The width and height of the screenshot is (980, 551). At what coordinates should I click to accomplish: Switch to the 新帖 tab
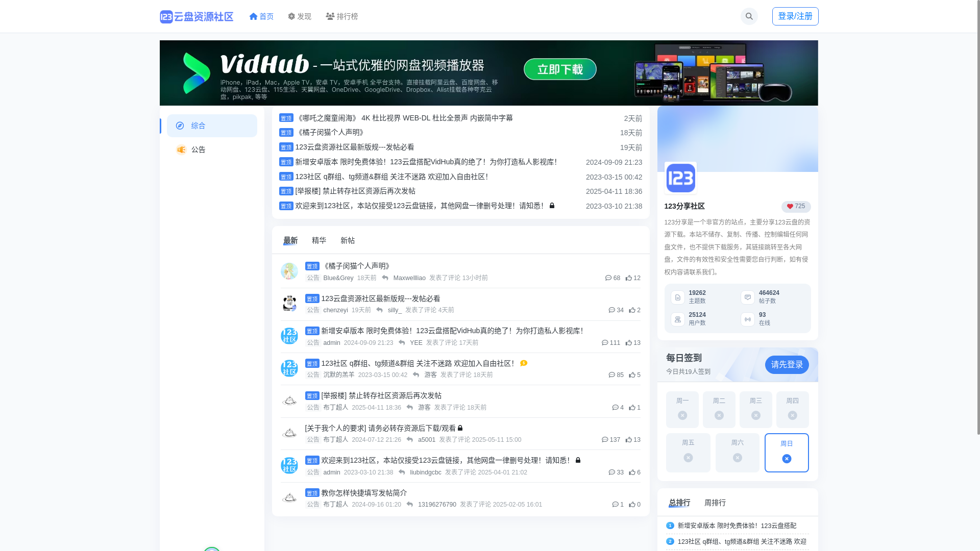tap(348, 240)
